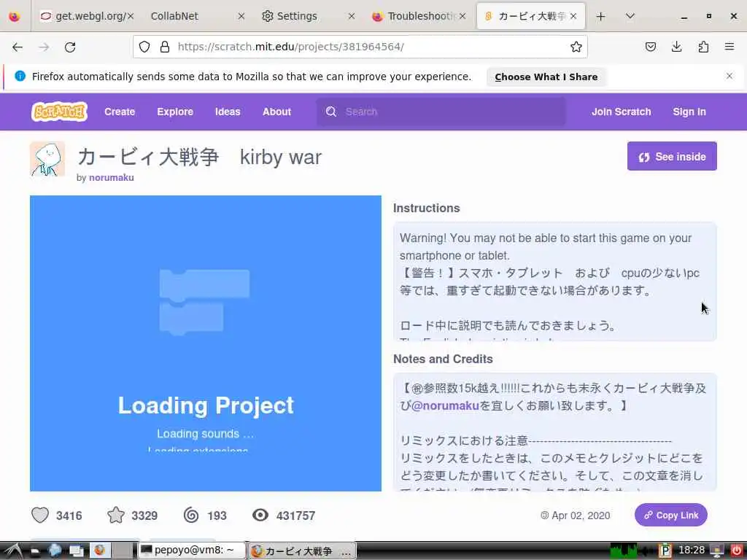Click the Copy Link button
Screen dimensions: 747x560
point(671,515)
